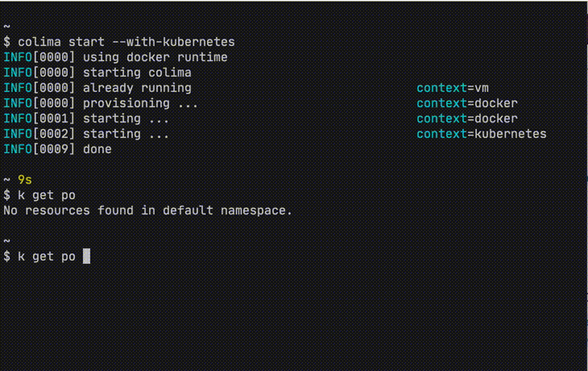The height and width of the screenshot is (371, 588).
Task: Click the "provisioning ..." log message
Action: (140, 103)
